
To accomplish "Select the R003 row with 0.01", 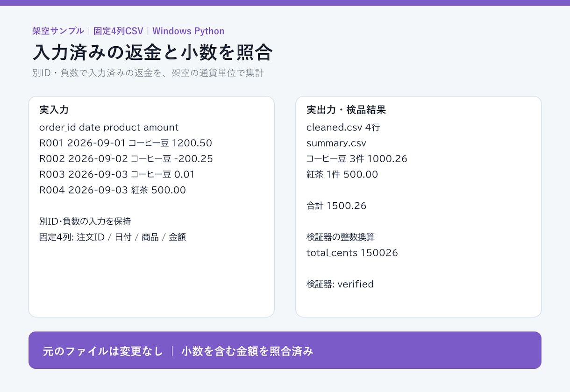I will pyautogui.click(x=117, y=174).
